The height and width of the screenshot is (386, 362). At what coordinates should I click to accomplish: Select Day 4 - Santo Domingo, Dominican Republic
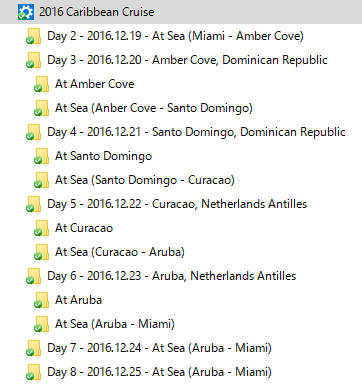click(196, 132)
